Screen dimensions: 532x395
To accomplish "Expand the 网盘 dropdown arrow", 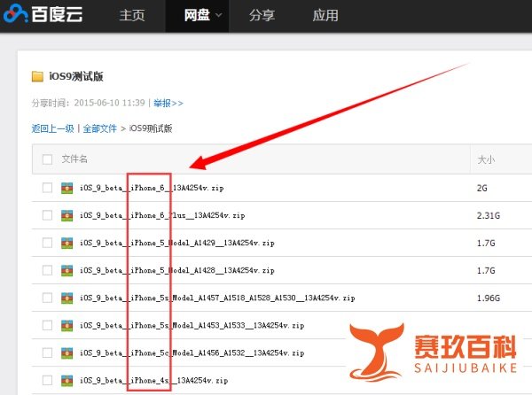I will [219, 15].
